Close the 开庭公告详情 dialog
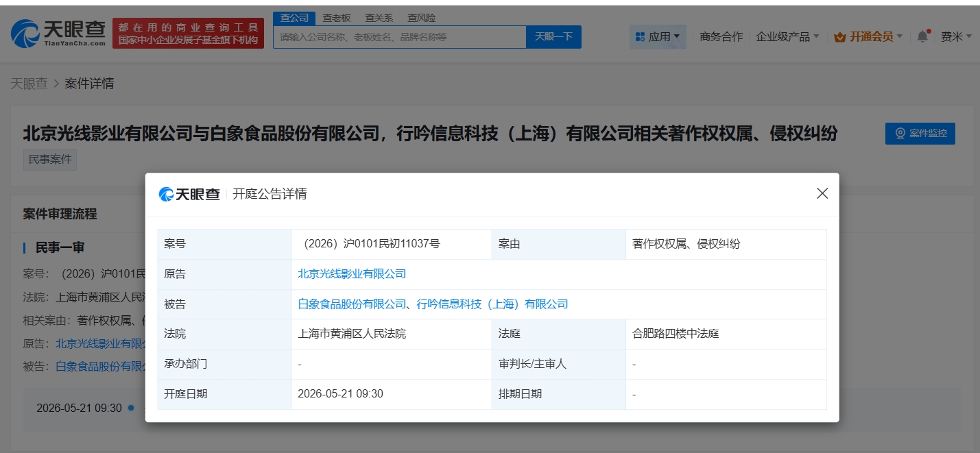 (822, 194)
